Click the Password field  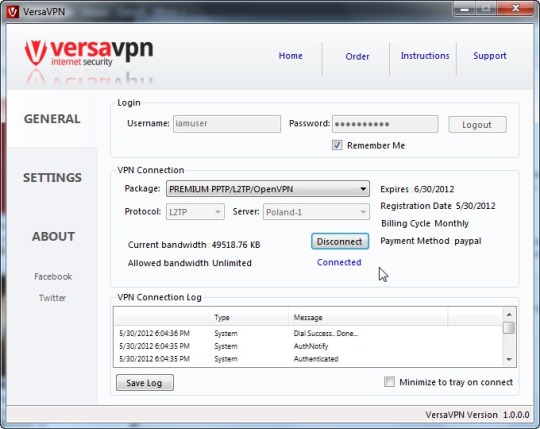pos(385,124)
